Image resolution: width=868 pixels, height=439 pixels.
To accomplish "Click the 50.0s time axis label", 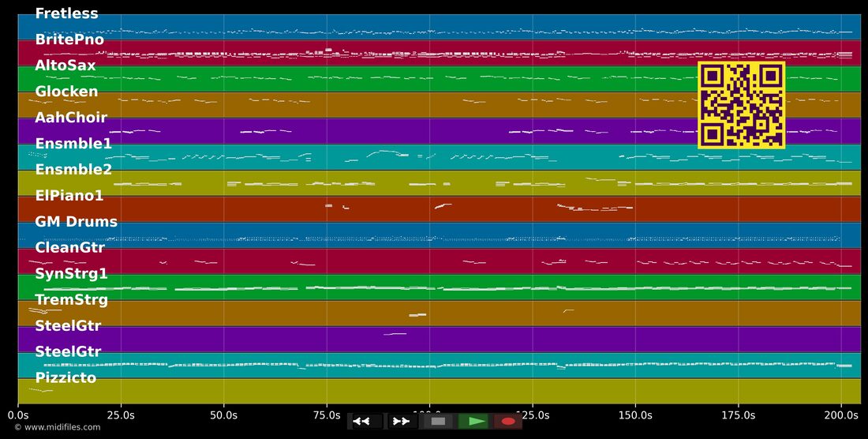I will pyautogui.click(x=223, y=415).
